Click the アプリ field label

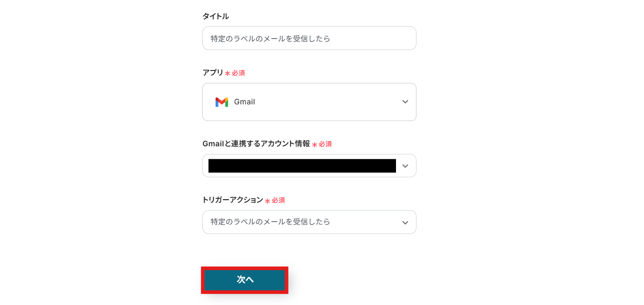tap(213, 72)
